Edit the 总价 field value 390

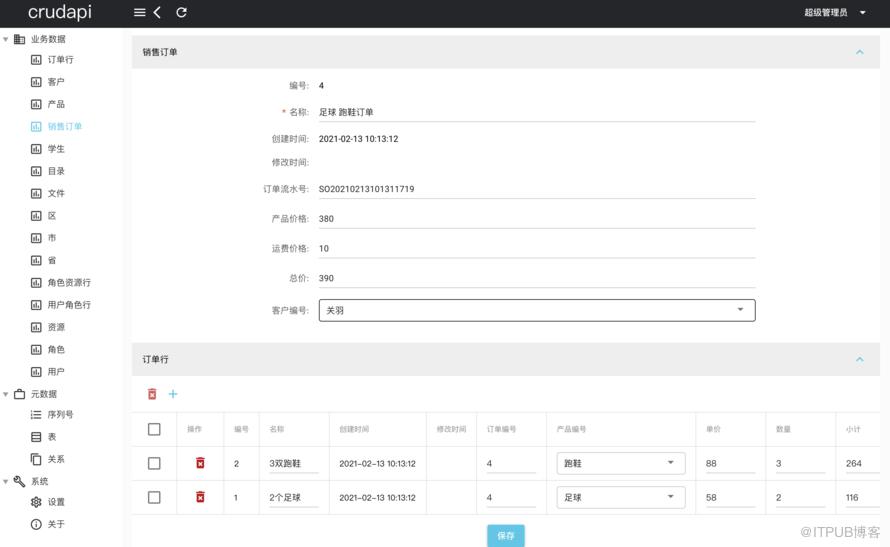536,279
